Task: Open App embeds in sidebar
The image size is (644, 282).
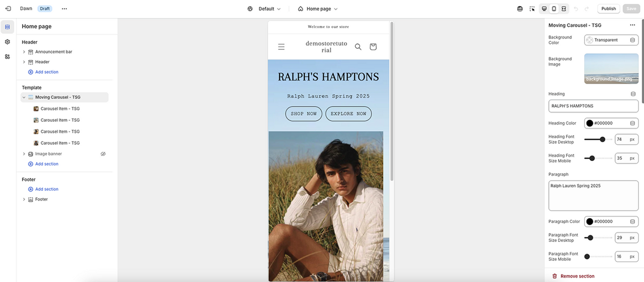Action: point(8,56)
